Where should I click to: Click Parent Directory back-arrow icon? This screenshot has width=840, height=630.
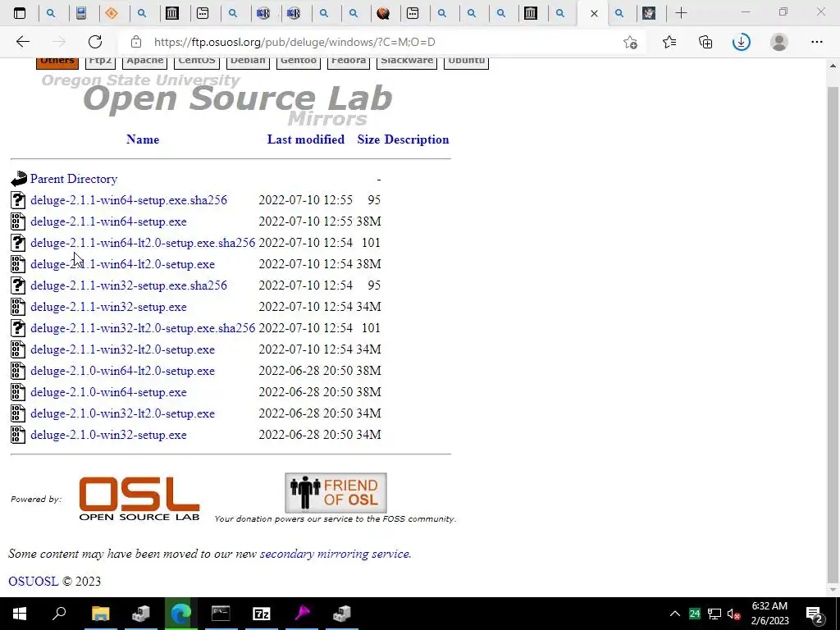click(19, 178)
